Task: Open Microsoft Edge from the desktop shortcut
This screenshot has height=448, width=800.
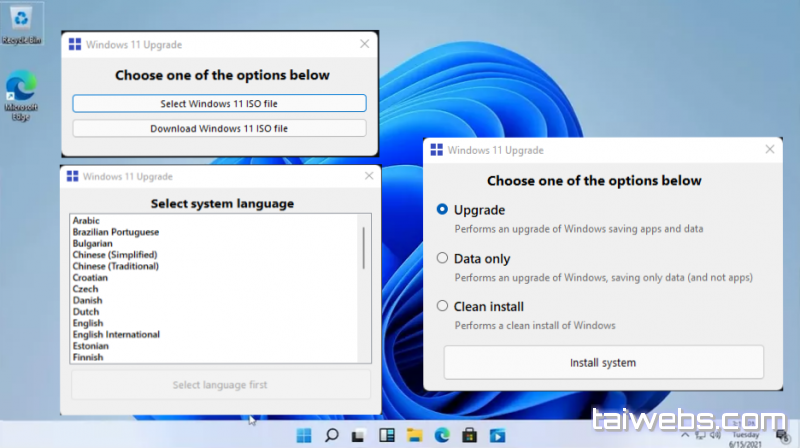Action: pos(20,92)
